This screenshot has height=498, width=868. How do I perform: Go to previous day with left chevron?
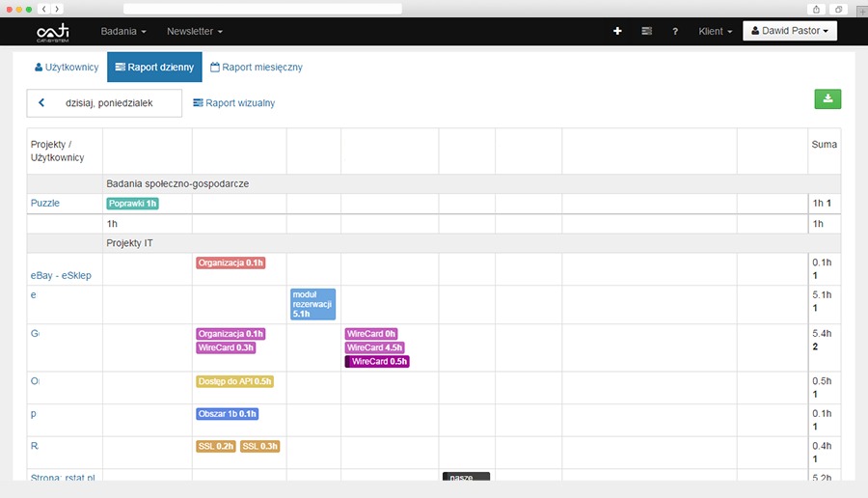[41, 103]
